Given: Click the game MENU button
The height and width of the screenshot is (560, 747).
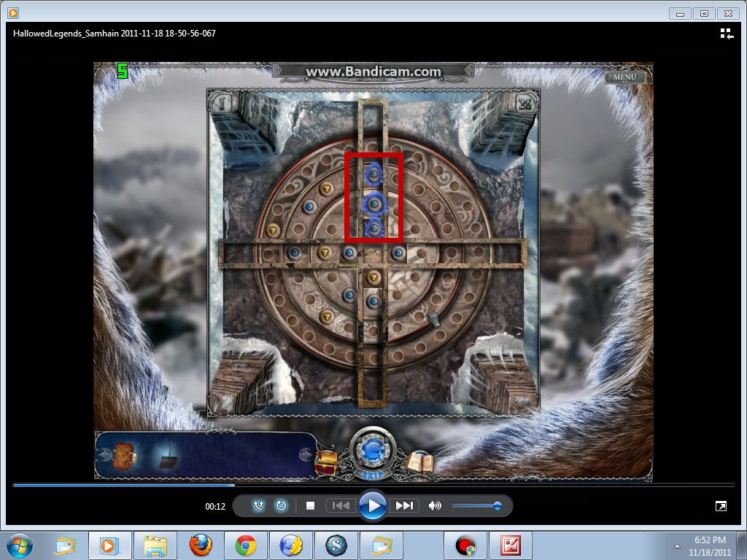Looking at the screenshot, I should tap(624, 77).
